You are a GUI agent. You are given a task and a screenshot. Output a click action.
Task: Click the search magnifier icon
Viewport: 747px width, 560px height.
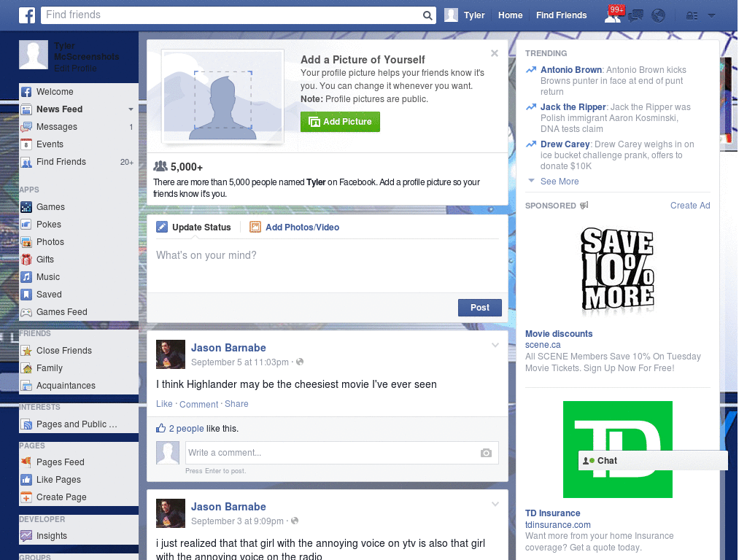click(427, 15)
